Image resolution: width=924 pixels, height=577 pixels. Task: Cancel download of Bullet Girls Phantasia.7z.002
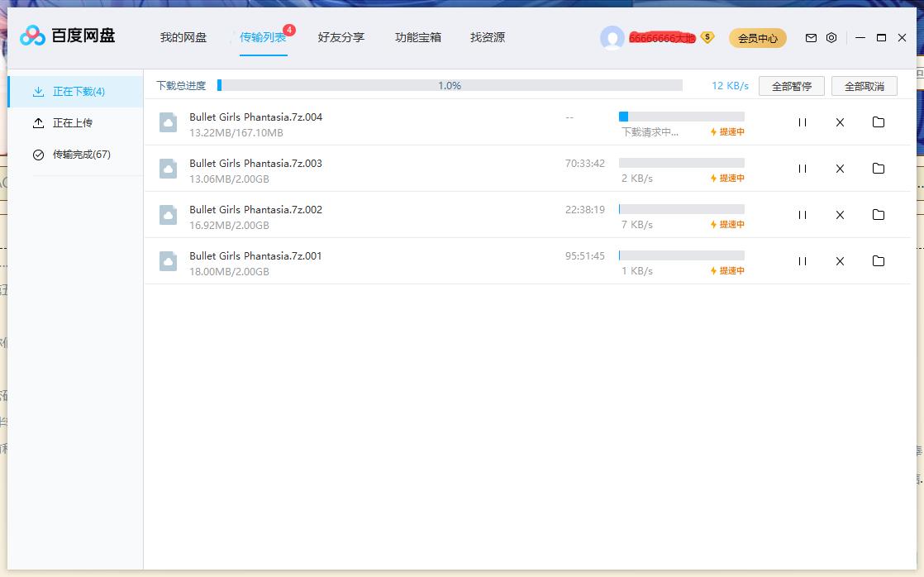point(840,215)
